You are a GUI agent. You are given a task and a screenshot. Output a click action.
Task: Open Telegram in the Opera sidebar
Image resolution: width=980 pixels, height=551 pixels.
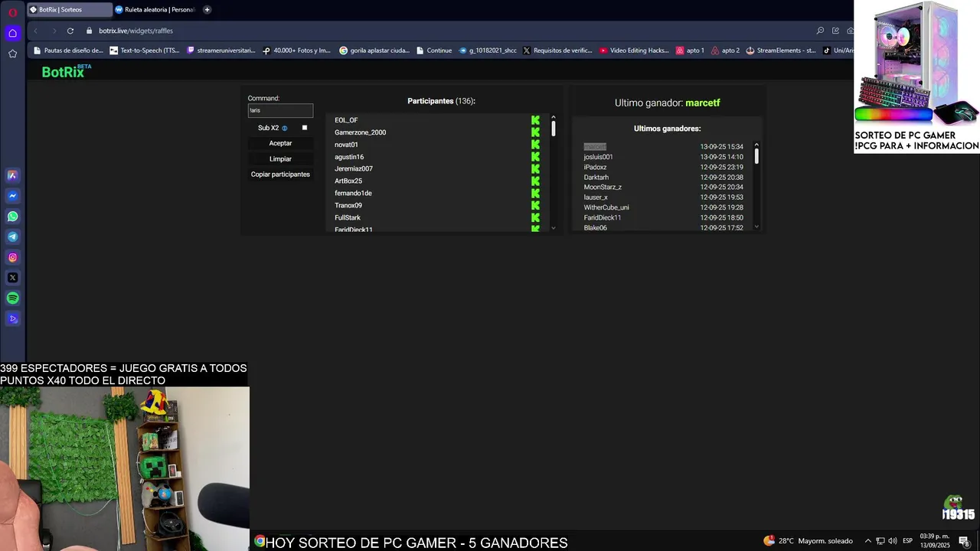click(12, 237)
